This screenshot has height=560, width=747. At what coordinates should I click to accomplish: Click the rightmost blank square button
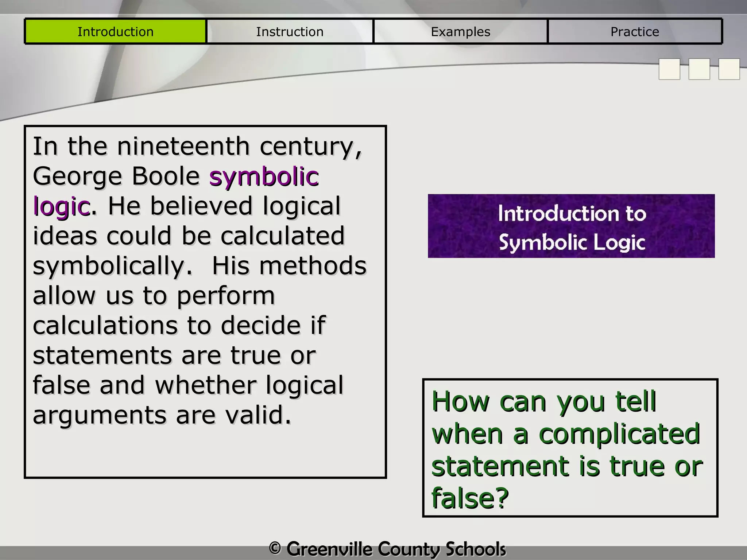pos(729,69)
